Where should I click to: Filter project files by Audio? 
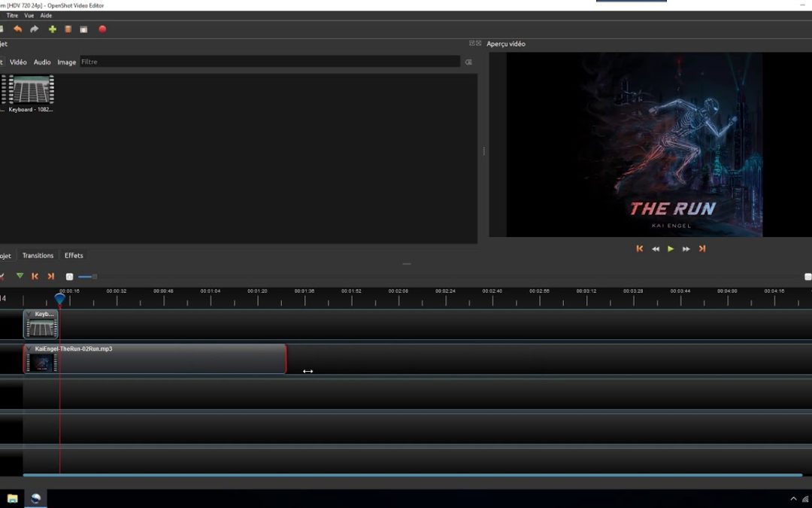(x=42, y=62)
